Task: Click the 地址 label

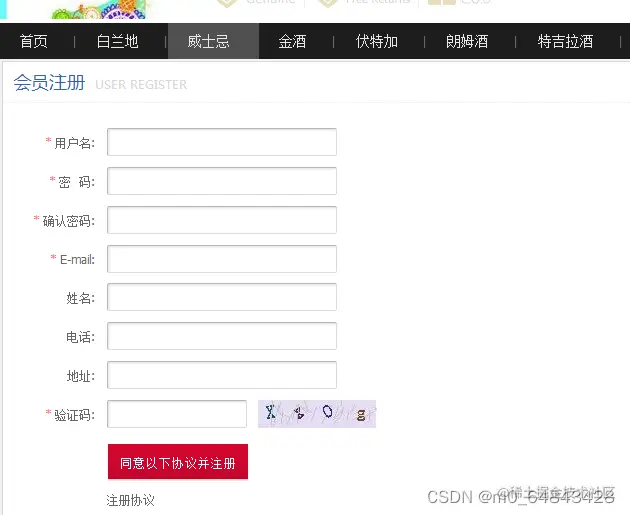Action: pyautogui.click(x=81, y=376)
